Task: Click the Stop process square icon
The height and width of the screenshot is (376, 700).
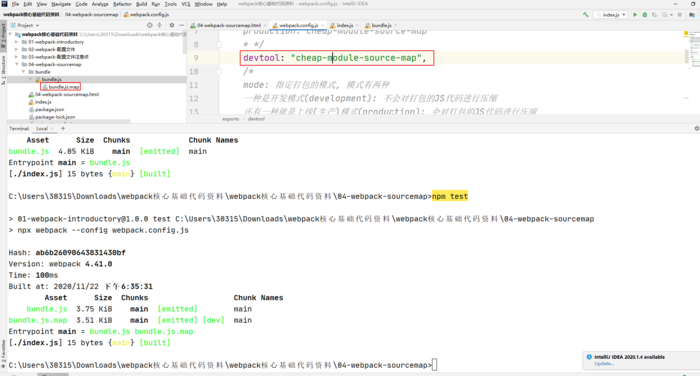Action: (679, 15)
